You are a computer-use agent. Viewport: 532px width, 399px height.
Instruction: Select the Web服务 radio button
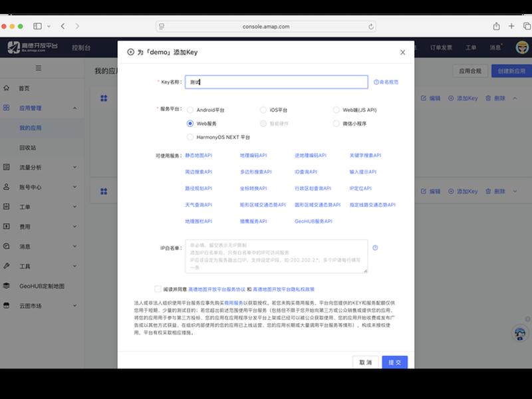tap(190, 124)
